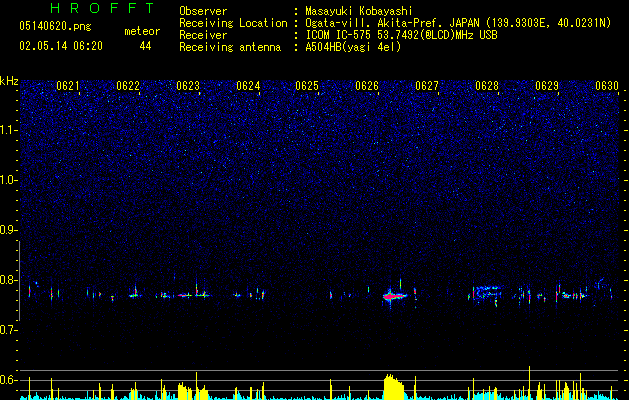Viewport: 629px width, 400px height.
Task: Click the date stamp 02.05.14 06:20
Action: pyautogui.click(x=61, y=46)
